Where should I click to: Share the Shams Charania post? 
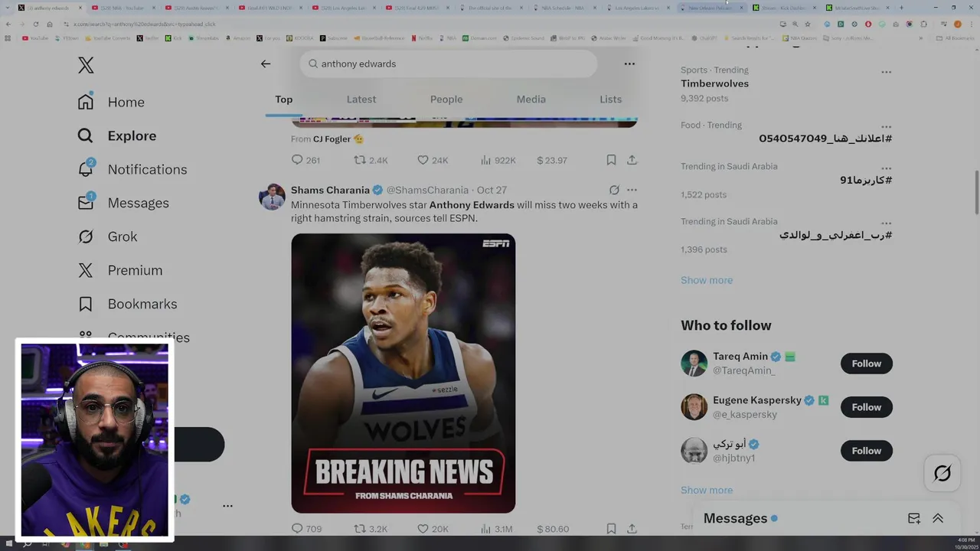coord(632,529)
